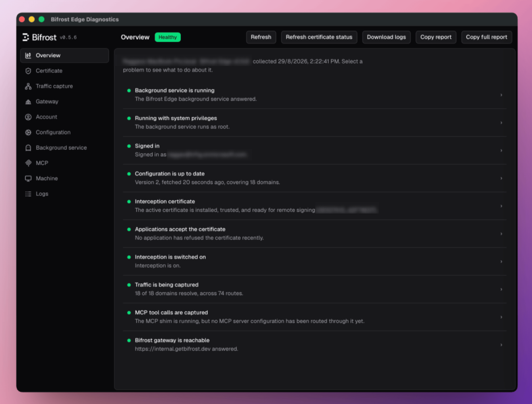Viewport: 532px width, 404px height.
Task: Click the Overview chart icon in sidebar
Action: pos(28,56)
